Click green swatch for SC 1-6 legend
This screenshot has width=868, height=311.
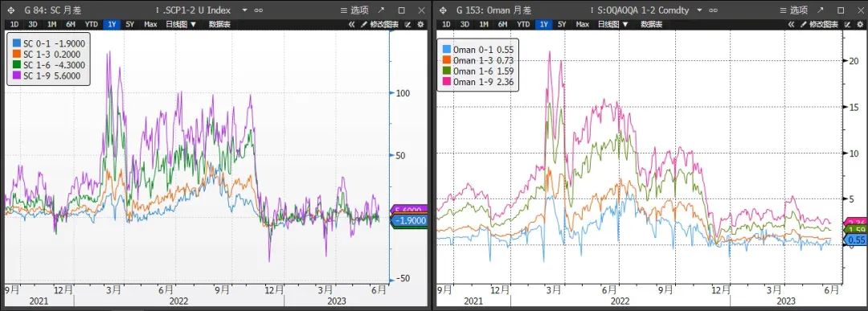(x=17, y=65)
